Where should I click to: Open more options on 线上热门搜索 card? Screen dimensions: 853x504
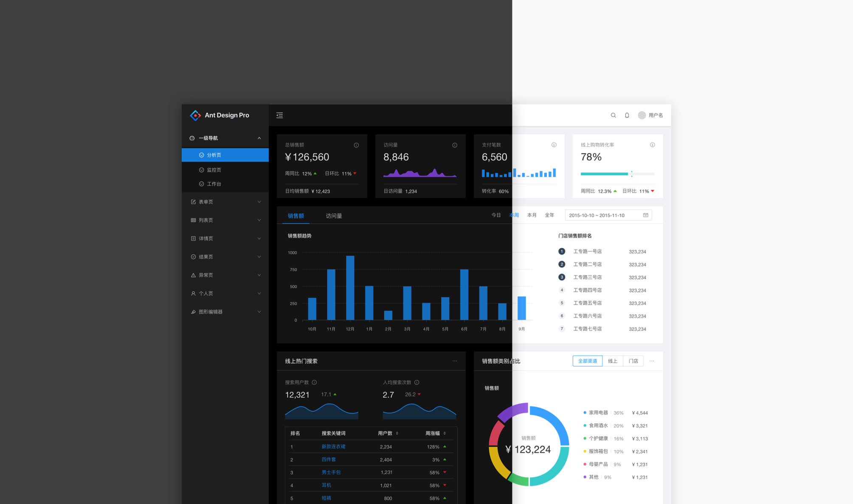[x=455, y=361]
